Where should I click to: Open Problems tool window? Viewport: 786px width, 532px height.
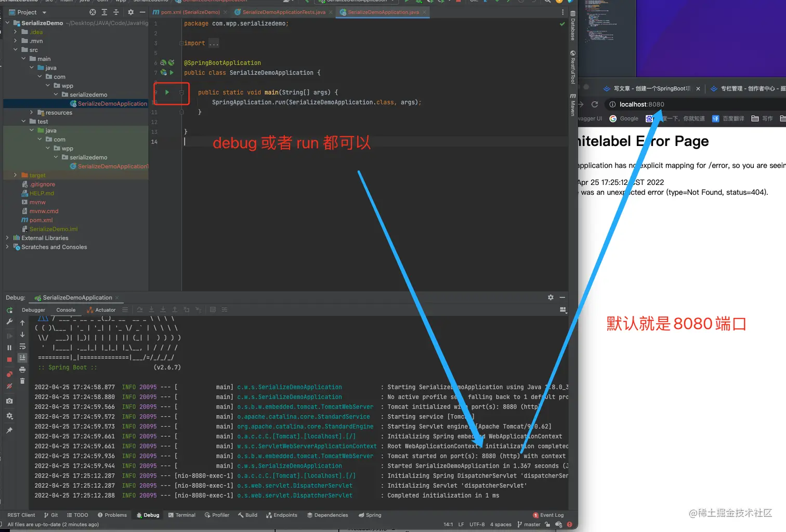click(112, 515)
